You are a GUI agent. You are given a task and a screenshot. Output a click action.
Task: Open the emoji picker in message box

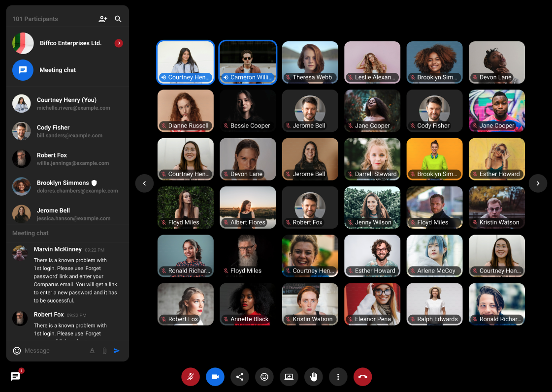pos(17,351)
